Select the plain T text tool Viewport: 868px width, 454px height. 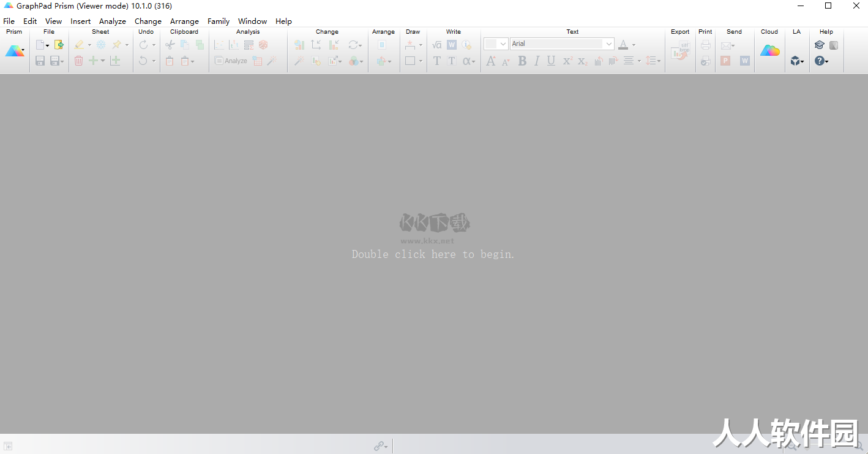[x=437, y=61]
